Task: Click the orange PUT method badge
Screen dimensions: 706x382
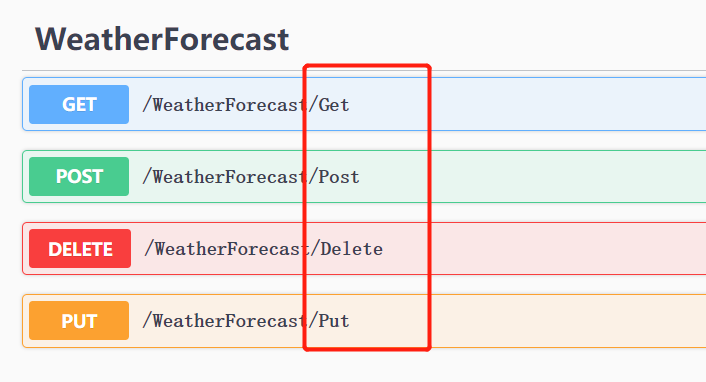Action: pos(79,321)
